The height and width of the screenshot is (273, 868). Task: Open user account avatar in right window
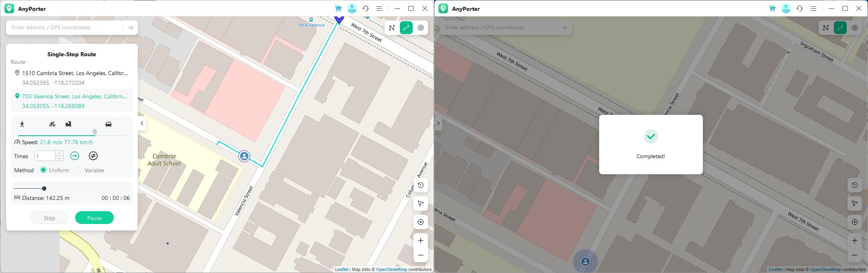pyautogui.click(x=786, y=8)
